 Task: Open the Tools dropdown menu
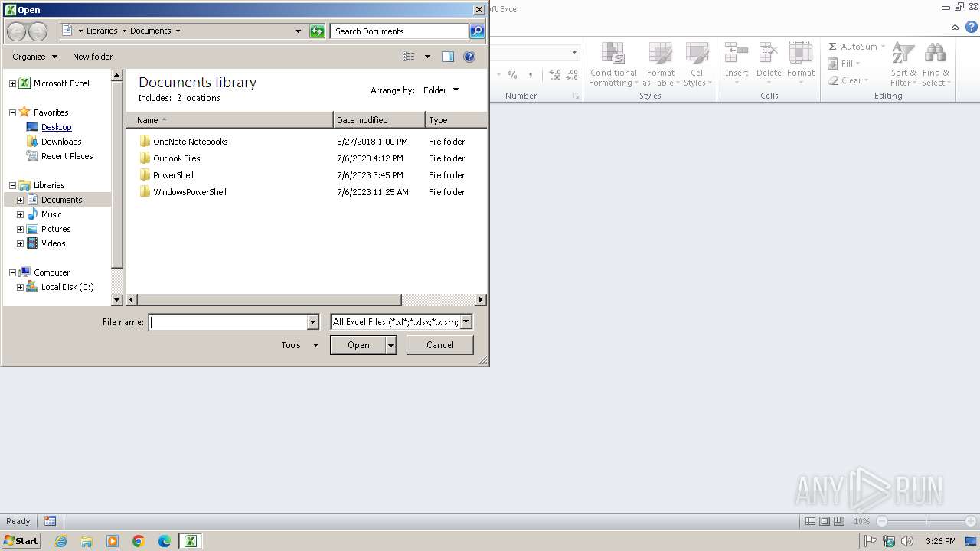click(x=299, y=345)
